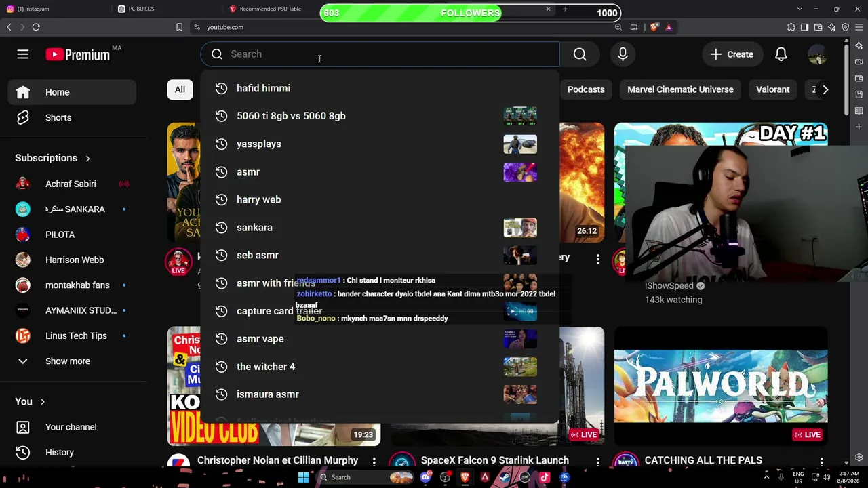Open Brave VPN shield icon
Screen dimensions: 868x488
click(846, 27)
